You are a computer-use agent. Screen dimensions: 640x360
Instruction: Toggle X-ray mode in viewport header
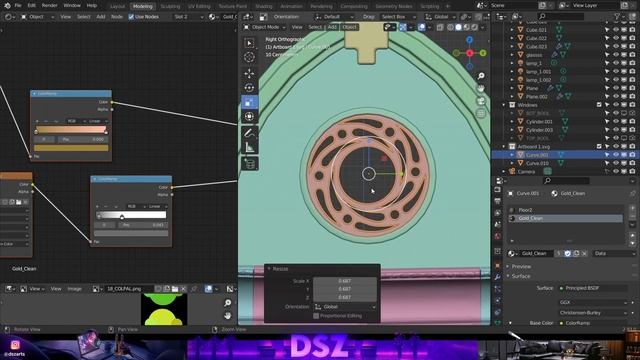click(440, 27)
